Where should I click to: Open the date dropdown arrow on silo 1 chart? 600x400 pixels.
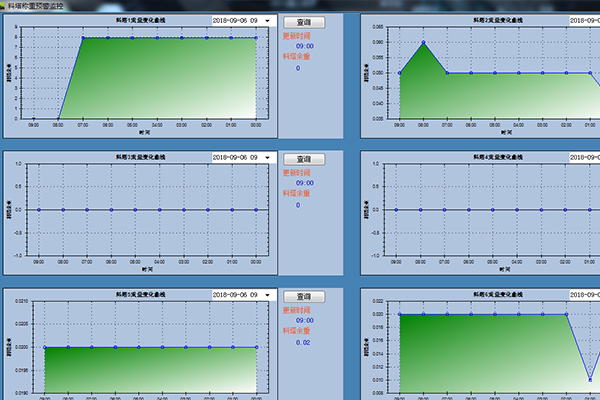(x=267, y=20)
